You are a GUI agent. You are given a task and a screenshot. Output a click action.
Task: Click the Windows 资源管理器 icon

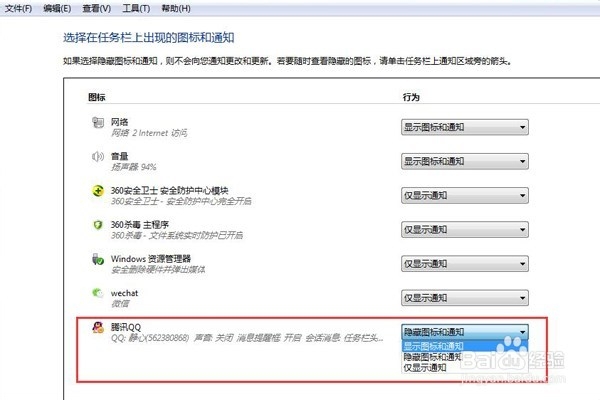point(98,259)
